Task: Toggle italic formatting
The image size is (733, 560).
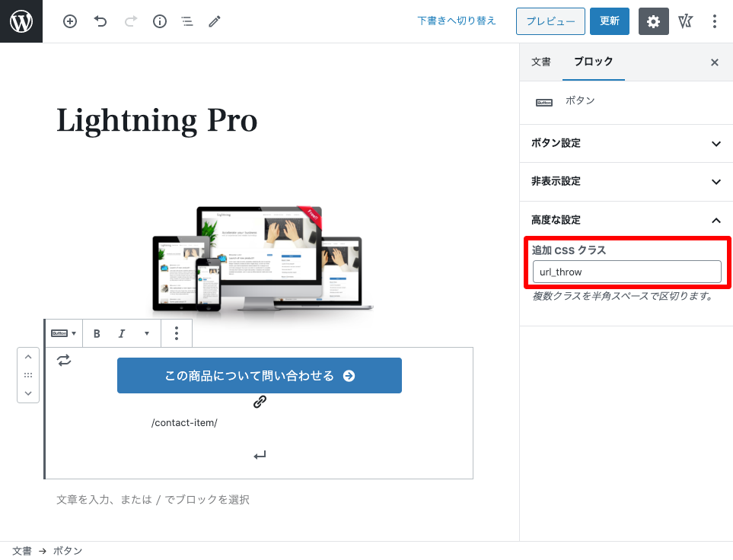Action: tap(122, 333)
